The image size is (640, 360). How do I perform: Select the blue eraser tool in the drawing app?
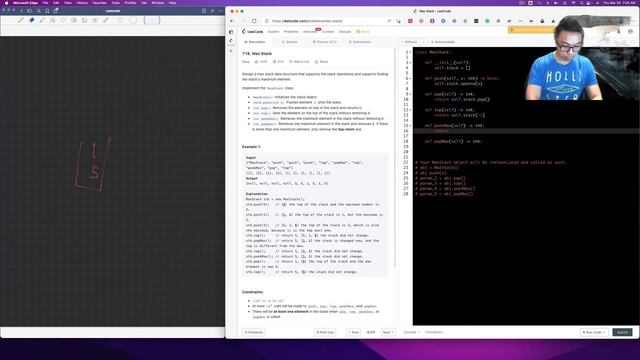point(31,20)
